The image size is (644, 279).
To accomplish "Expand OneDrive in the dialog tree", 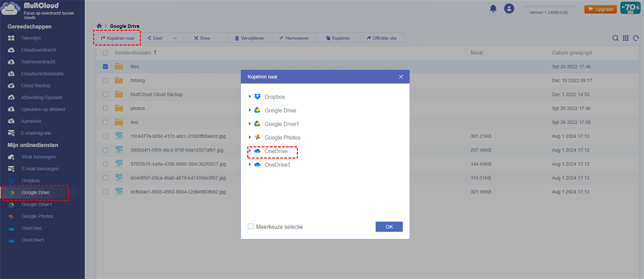I will 250,152.
